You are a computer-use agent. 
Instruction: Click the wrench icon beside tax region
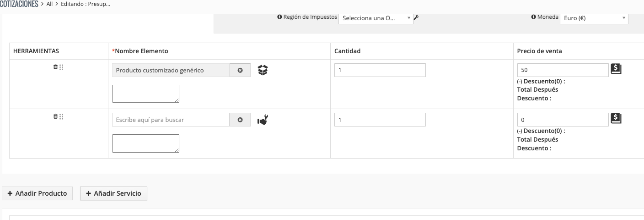click(416, 17)
